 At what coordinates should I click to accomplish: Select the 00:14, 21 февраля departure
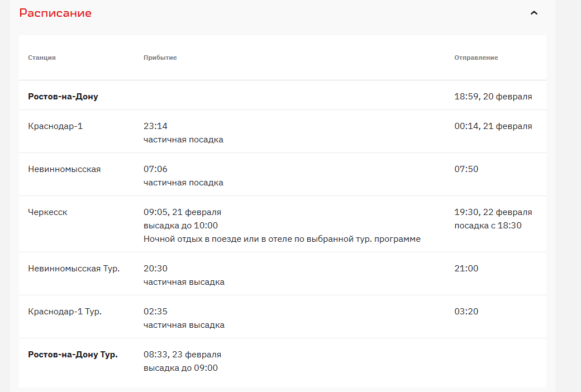point(493,126)
